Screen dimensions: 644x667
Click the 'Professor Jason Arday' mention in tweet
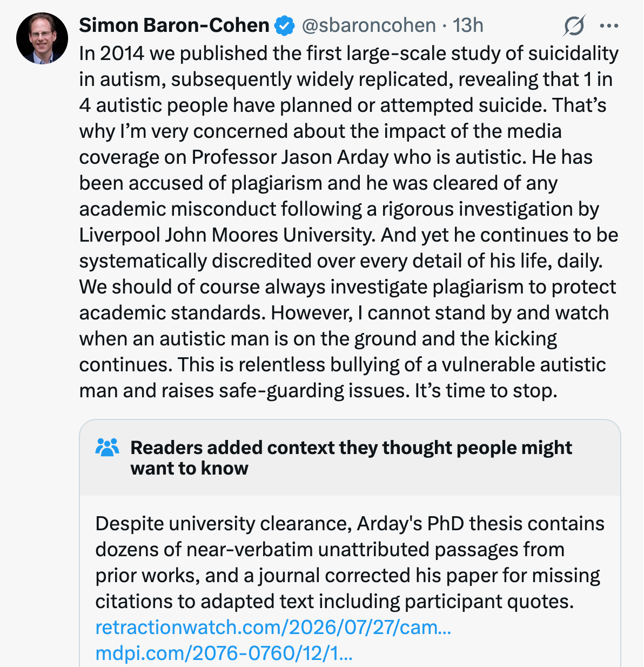point(290,157)
